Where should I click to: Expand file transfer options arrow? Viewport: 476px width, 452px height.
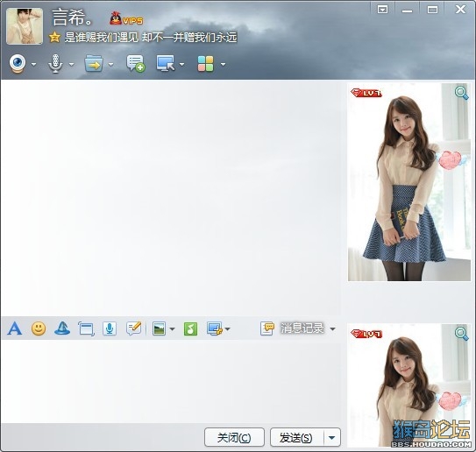110,64
